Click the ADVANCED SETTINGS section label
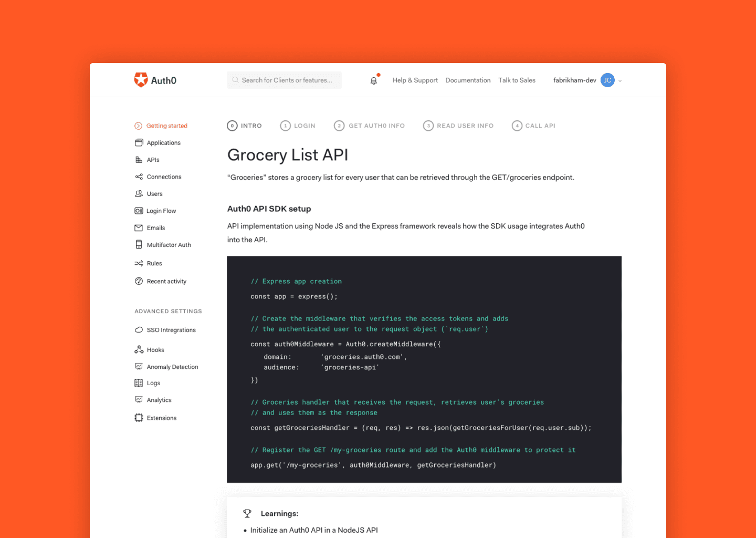The image size is (756, 538). 168,312
